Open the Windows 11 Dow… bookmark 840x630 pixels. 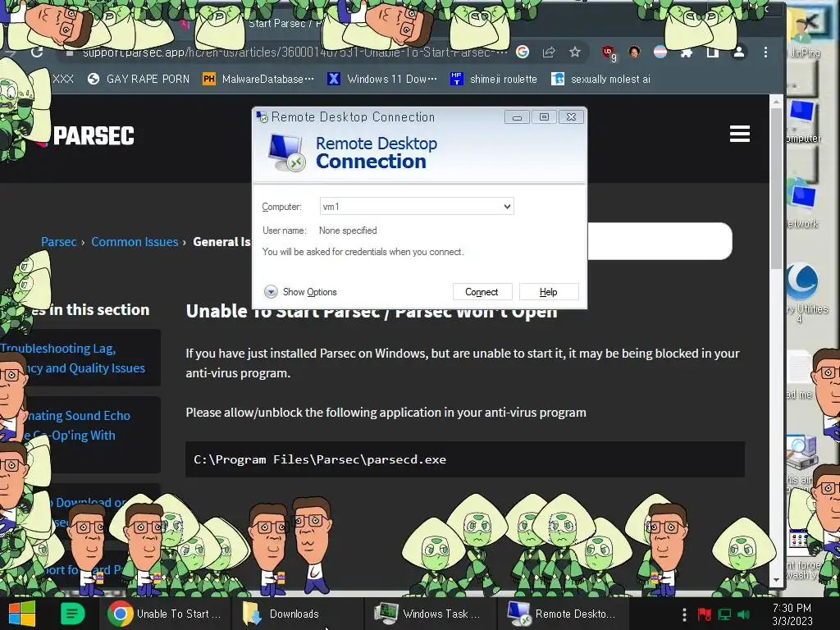382,80
